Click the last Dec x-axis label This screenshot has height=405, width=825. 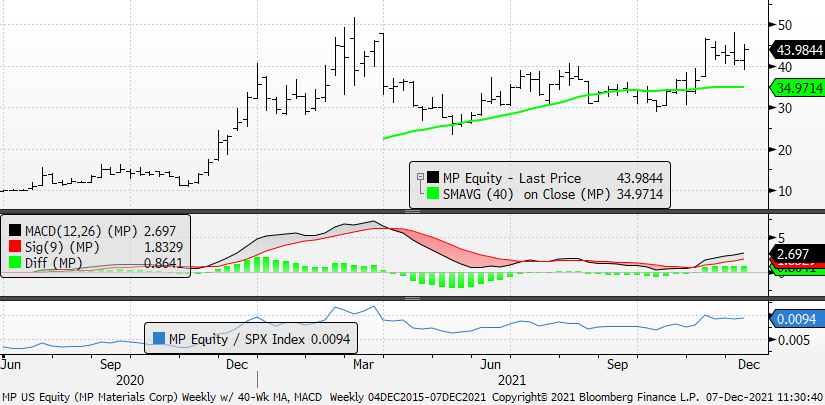click(749, 364)
